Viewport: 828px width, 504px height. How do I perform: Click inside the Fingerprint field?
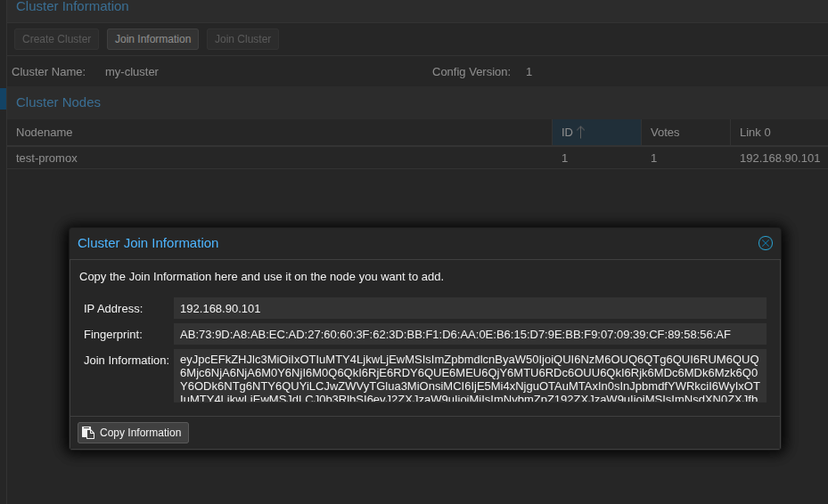(x=469, y=335)
